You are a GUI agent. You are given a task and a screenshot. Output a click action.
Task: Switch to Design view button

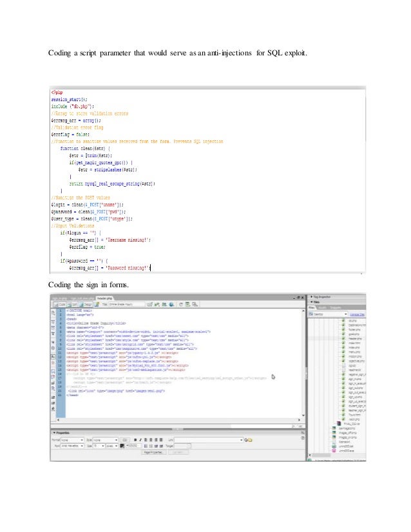(x=86, y=305)
